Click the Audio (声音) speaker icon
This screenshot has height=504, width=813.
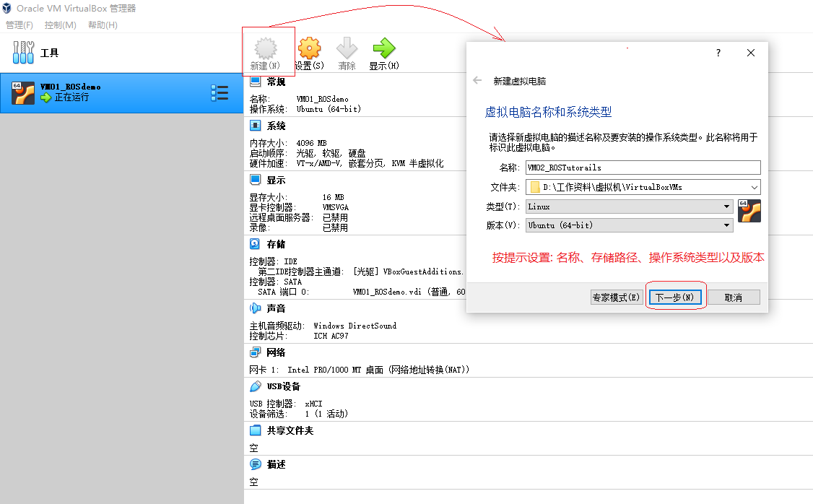[x=255, y=308]
